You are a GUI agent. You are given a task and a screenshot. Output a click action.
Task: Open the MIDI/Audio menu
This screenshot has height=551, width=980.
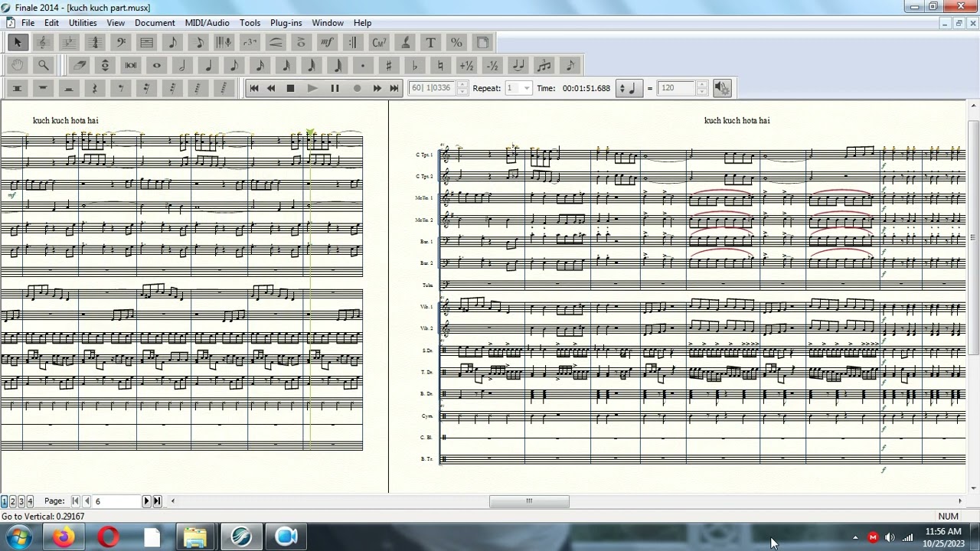point(207,23)
